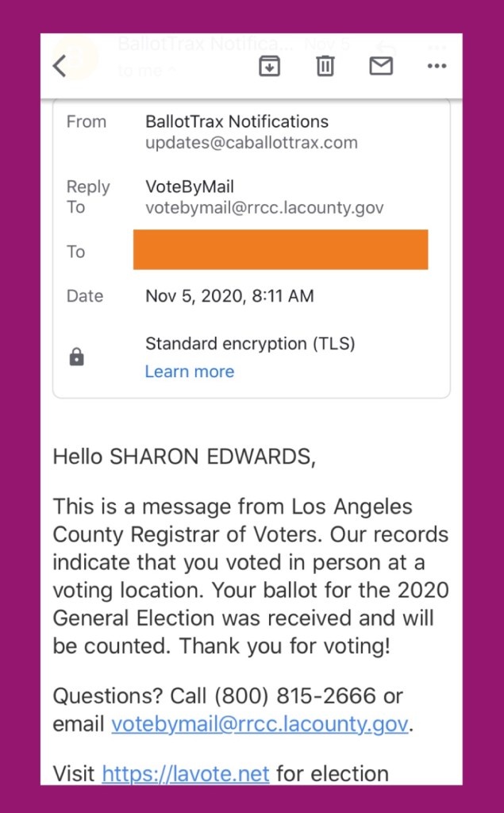Tap the orange redacted recipient field
Viewport: 504px width, 813px height.
(280, 250)
